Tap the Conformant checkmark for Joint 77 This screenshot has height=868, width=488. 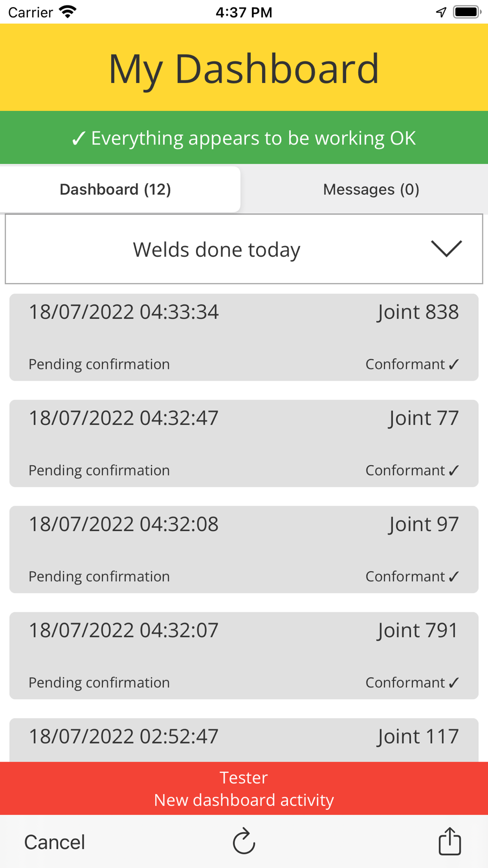pos(454,470)
